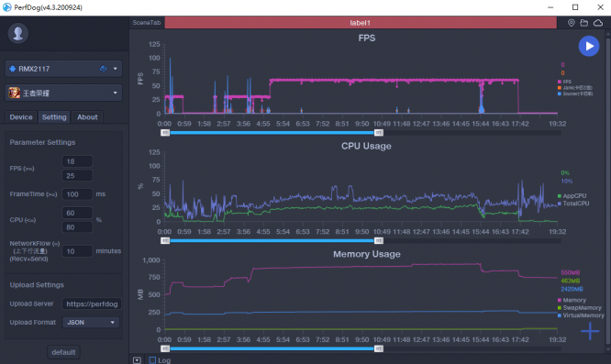611x364 pixels.
Task: Toggle TotalCPU series in CPU legend
Action: click(x=573, y=204)
